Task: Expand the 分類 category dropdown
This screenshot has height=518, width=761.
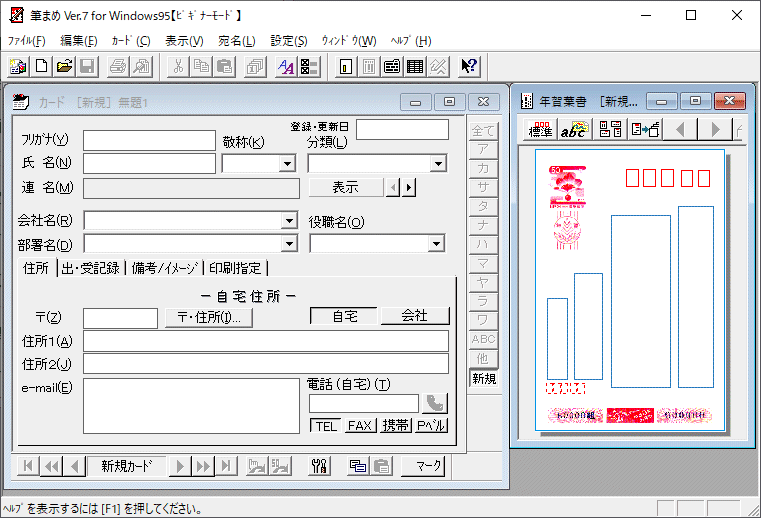Action: pyautogui.click(x=438, y=164)
